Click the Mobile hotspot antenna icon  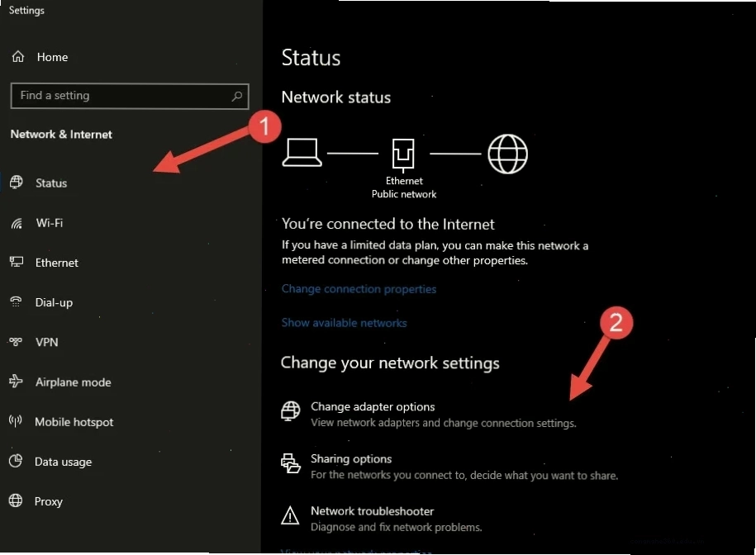click(16, 421)
